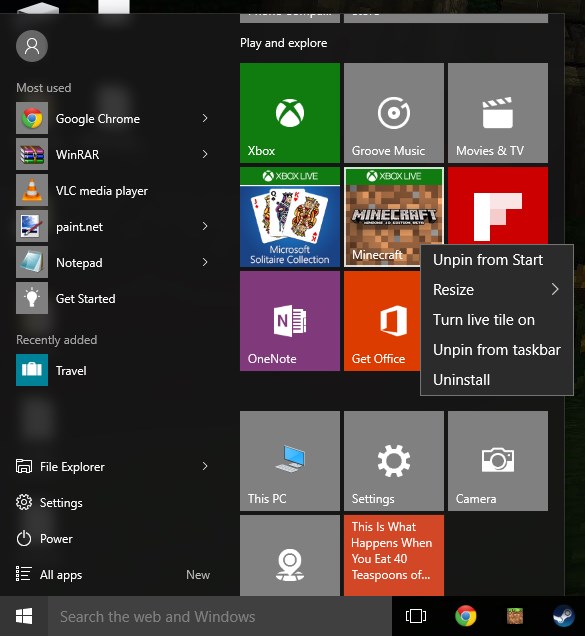This screenshot has width=585, height=636.
Task: Open Chrome from the taskbar
Action: point(465,616)
